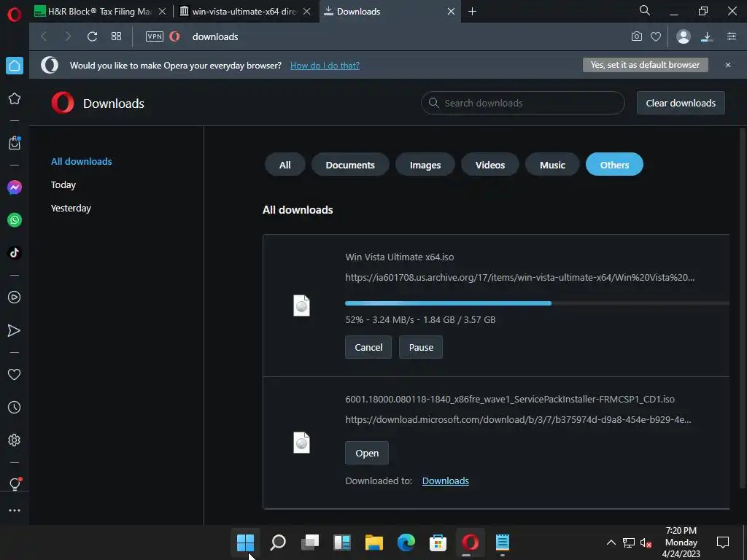Screen dimensions: 747x560
Task: Open the Windows Start menu
Action: point(245,542)
